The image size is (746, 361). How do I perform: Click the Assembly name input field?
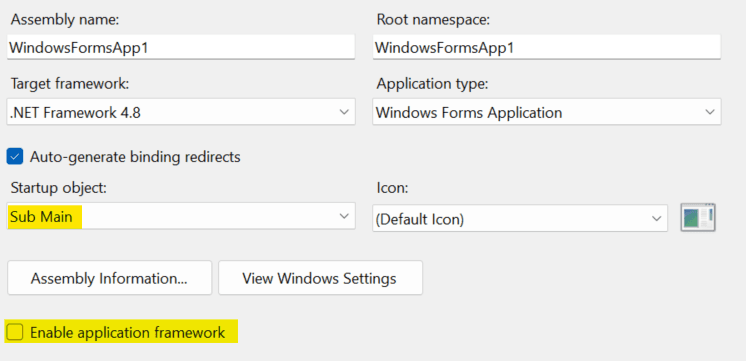(x=181, y=47)
